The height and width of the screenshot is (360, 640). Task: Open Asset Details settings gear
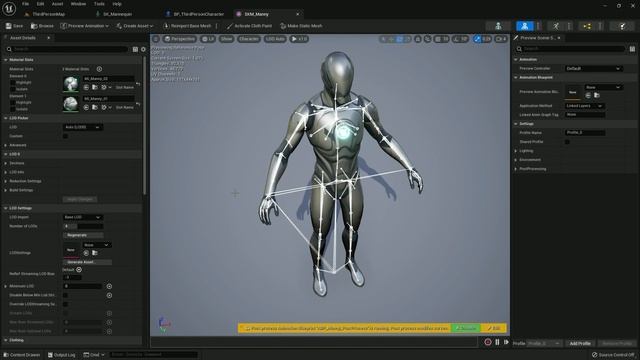(x=143, y=49)
